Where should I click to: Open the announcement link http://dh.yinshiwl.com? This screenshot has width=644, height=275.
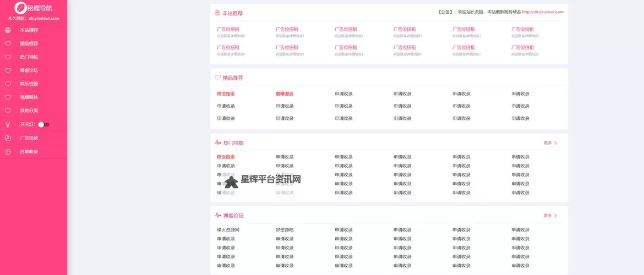(543, 12)
